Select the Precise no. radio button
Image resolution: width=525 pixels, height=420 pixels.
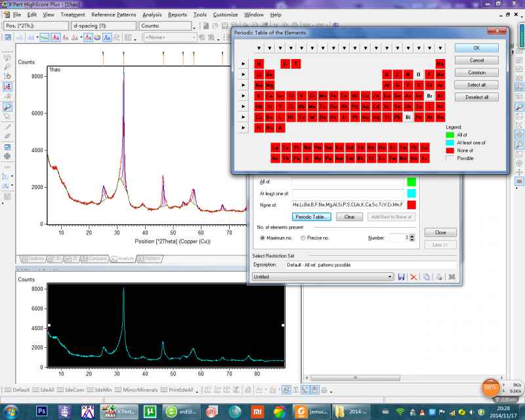click(x=303, y=238)
